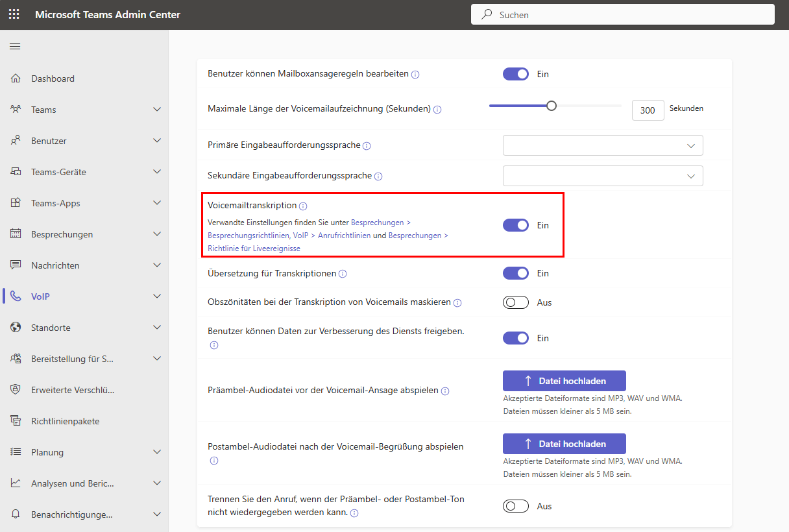Click the Teams-Apps icon
The height and width of the screenshot is (532, 789).
(x=16, y=203)
